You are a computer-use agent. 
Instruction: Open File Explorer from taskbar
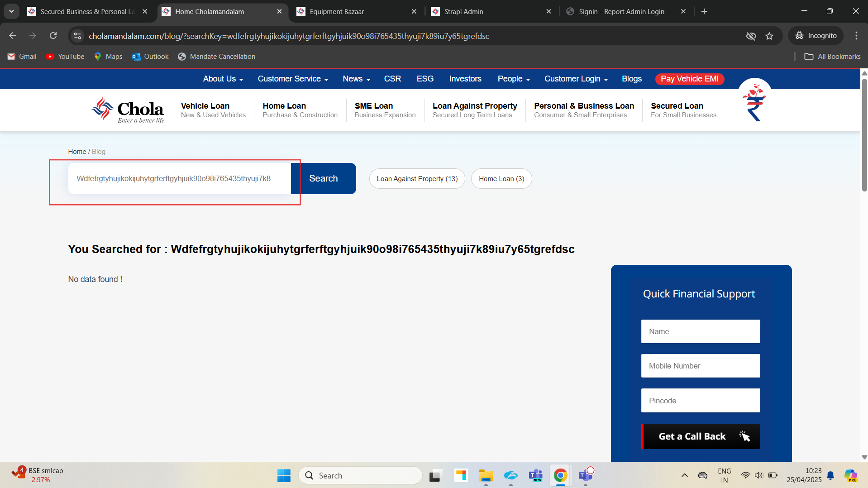pyautogui.click(x=486, y=475)
